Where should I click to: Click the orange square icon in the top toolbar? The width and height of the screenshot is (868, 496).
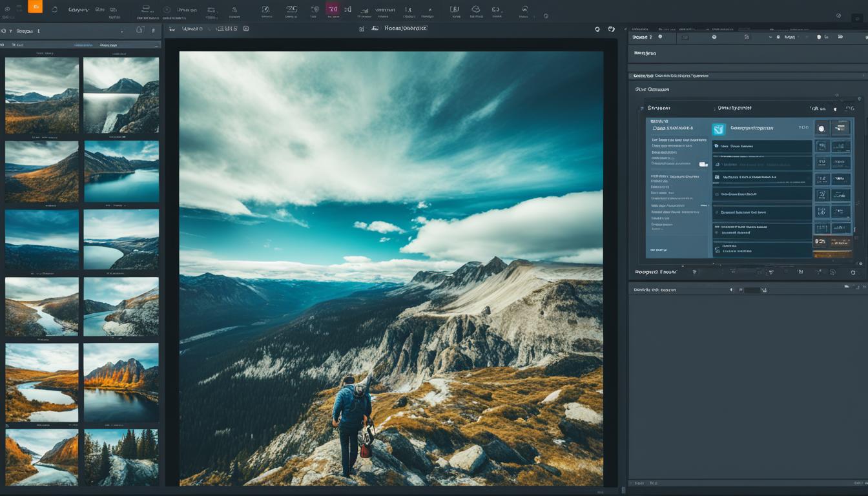click(x=36, y=7)
